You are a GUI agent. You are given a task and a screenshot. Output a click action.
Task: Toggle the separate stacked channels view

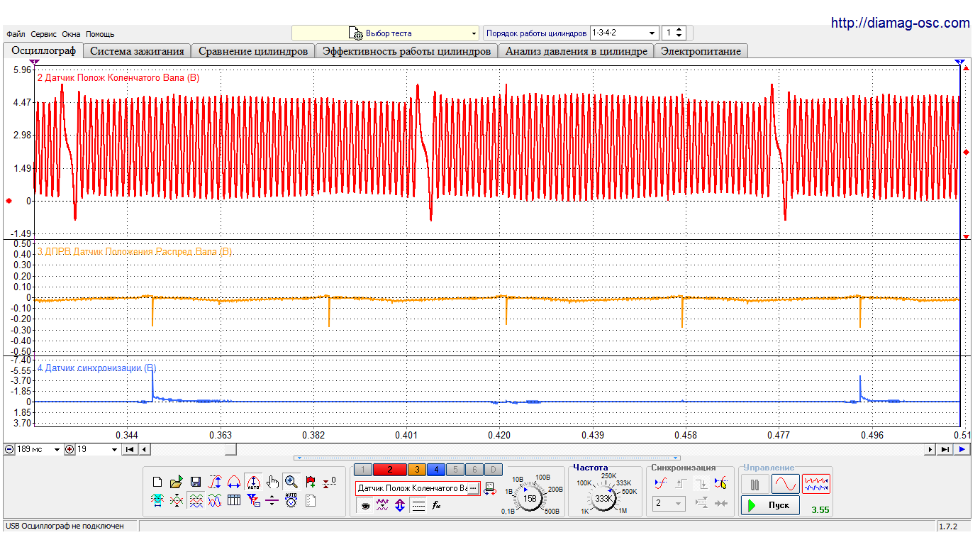[196, 501]
